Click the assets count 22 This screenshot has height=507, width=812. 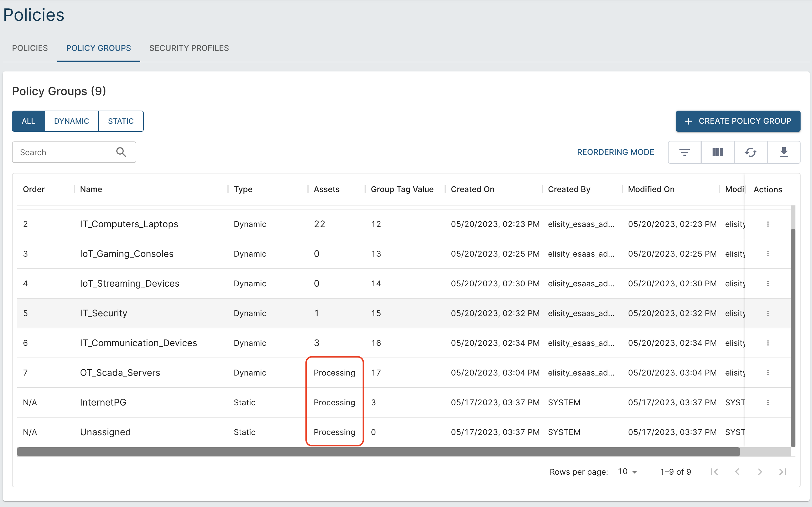click(x=319, y=224)
